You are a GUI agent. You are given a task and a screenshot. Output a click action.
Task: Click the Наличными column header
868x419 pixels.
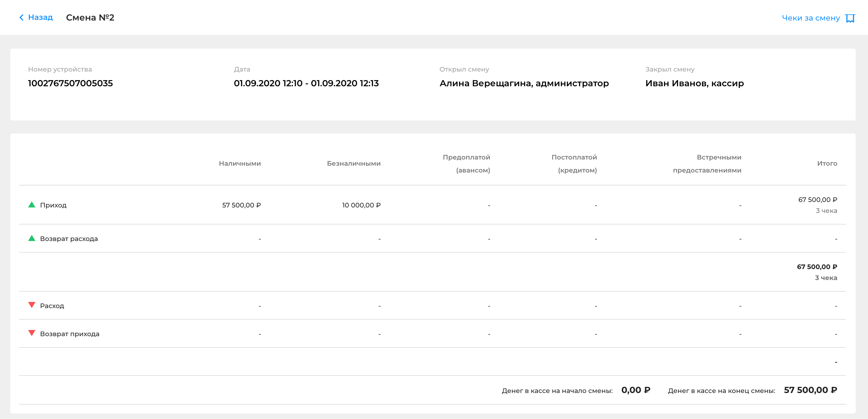(x=240, y=164)
